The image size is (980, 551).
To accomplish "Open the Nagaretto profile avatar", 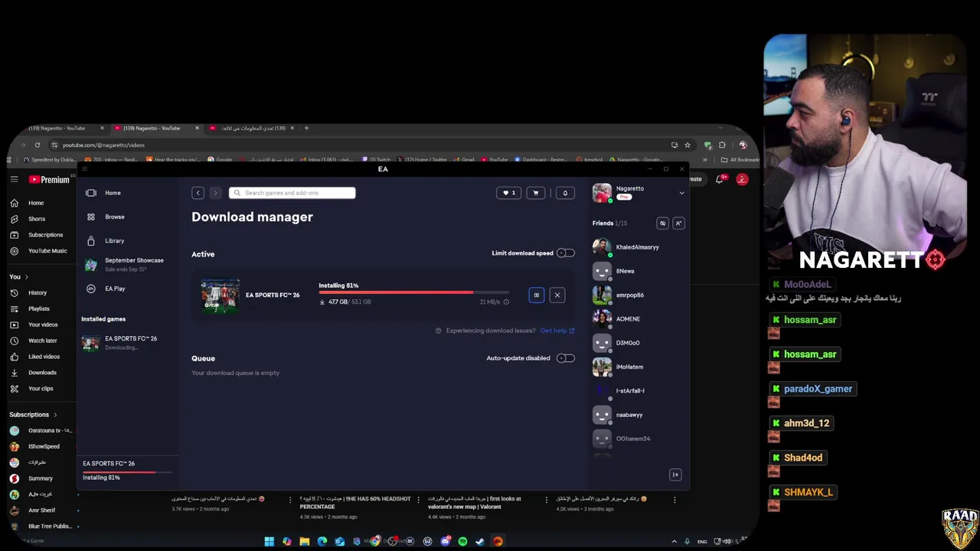I will pos(602,193).
